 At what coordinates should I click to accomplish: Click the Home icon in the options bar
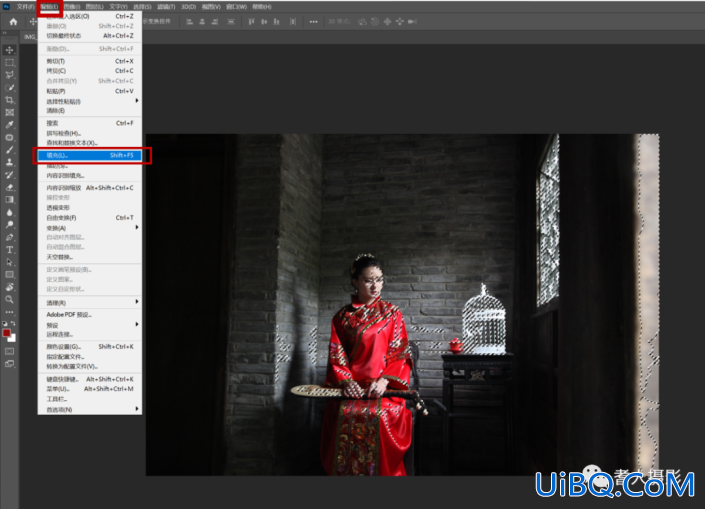pyautogui.click(x=13, y=22)
